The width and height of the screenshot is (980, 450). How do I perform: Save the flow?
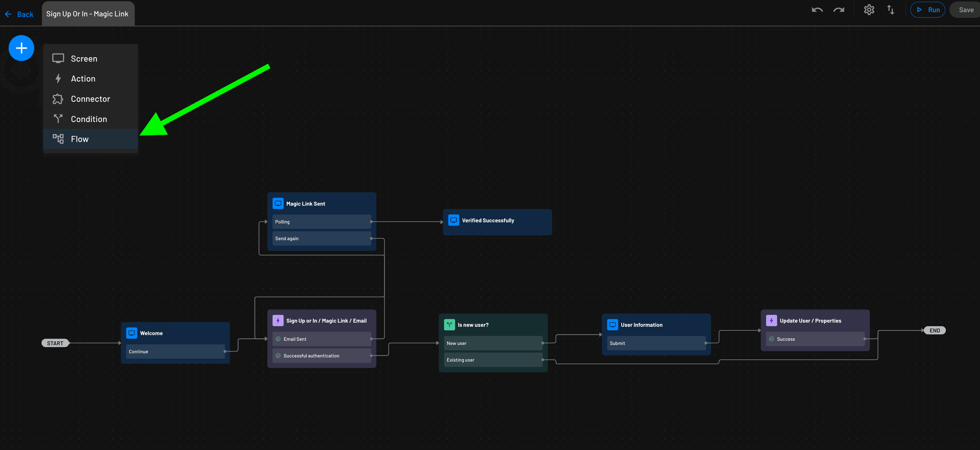click(x=965, y=10)
